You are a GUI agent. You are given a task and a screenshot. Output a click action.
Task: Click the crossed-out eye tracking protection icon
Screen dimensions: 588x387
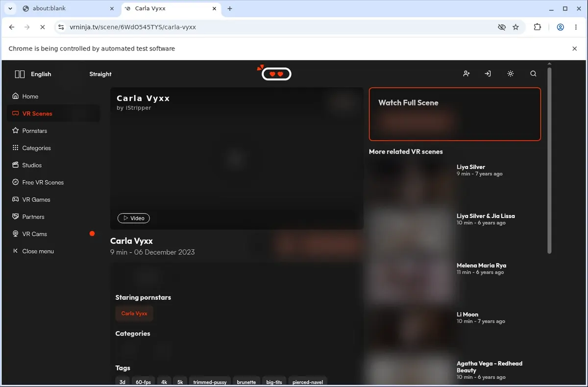click(502, 27)
